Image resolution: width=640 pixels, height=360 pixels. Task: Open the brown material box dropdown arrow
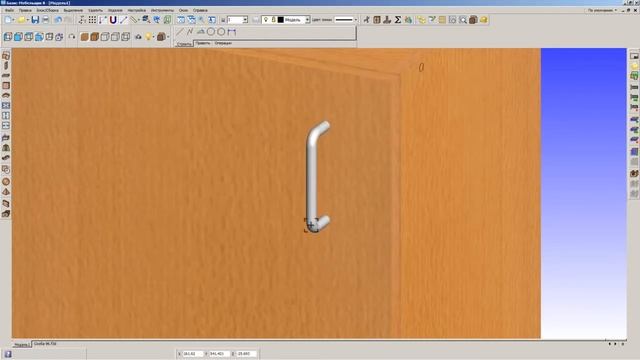coord(168,37)
